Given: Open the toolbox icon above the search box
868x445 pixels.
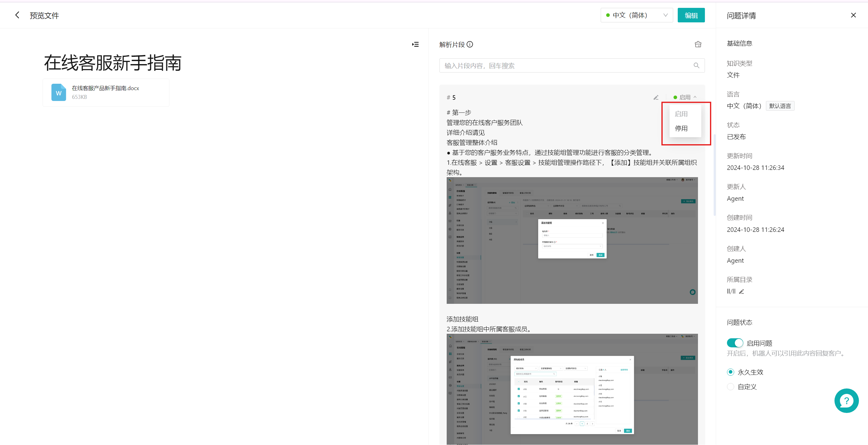Looking at the screenshot, I should point(698,44).
